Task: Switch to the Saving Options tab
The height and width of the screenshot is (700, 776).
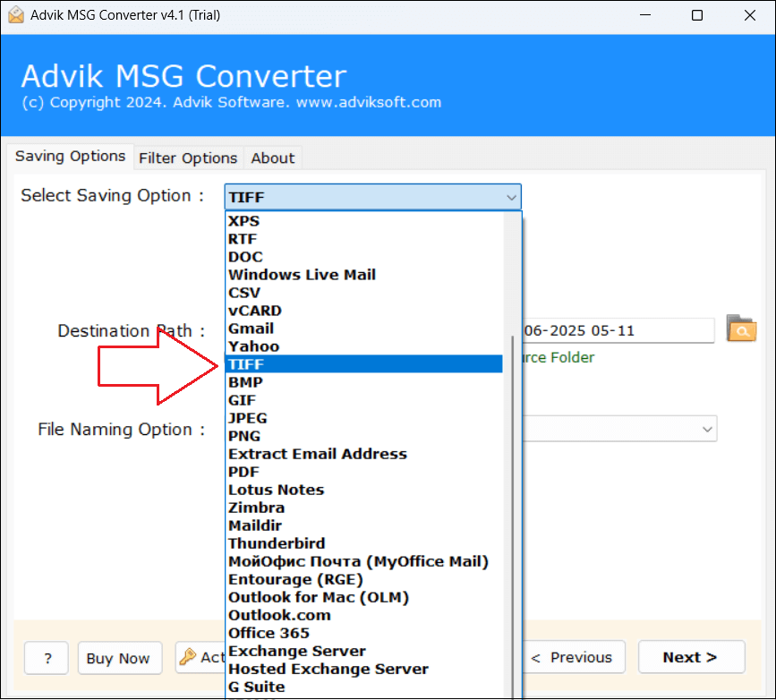Action: coord(71,157)
